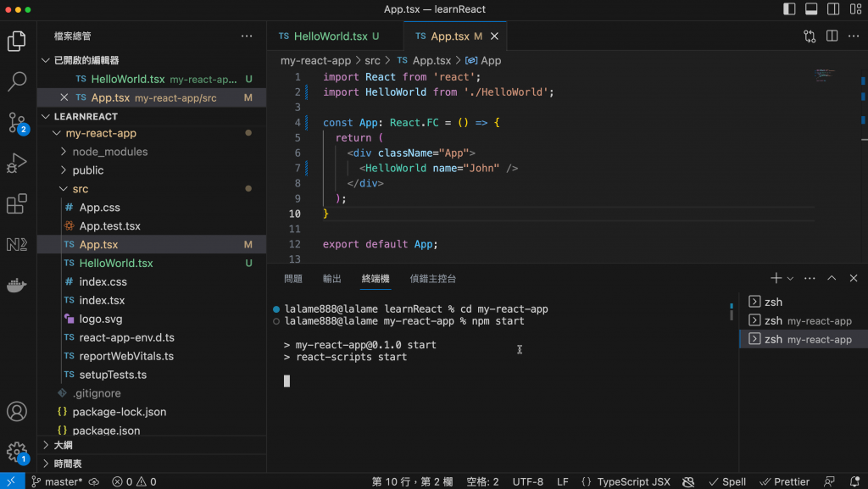Change indentation setting 空格: 2

pos(482,482)
